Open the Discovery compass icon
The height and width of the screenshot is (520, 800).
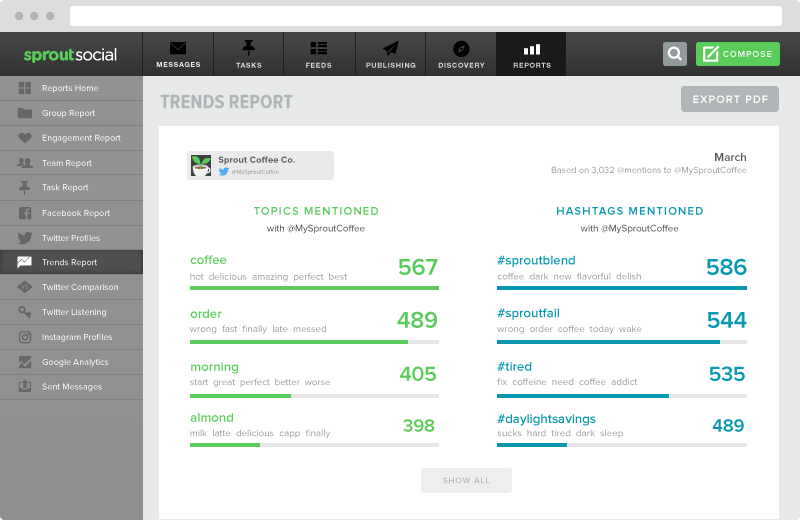461,48
